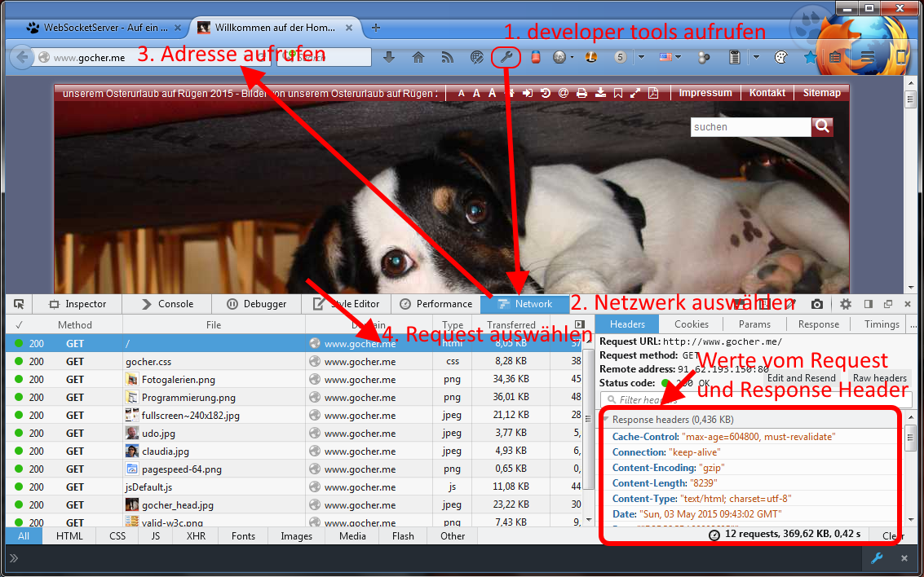
Task: Open devtools settings gear icon
Action: [x=846, y=304]
